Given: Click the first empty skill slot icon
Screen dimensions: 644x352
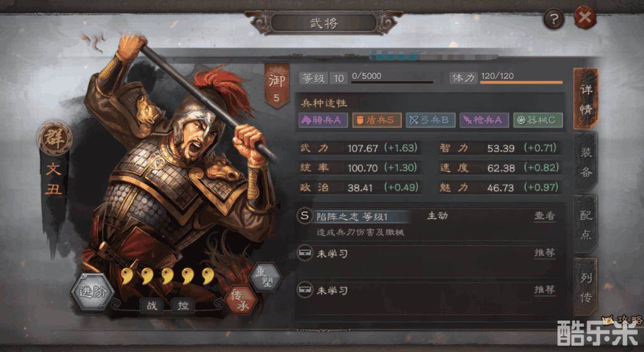Looking at the screenshot, I should [x=304, y=253].
